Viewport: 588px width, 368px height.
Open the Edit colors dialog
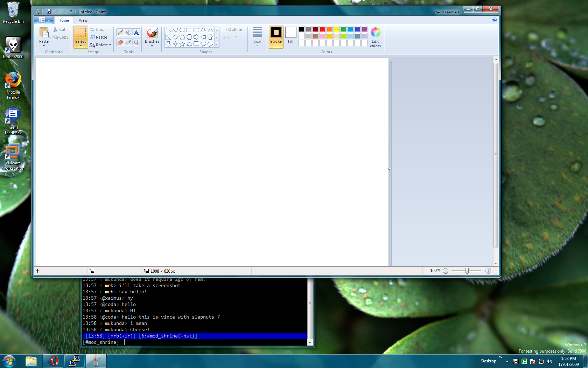point(375,38)
